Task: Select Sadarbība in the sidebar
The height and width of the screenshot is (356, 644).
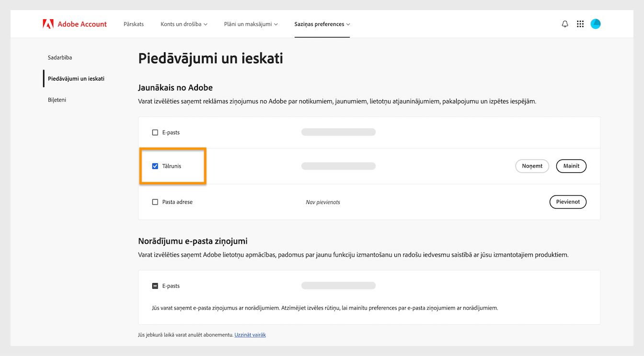Action: click(x=60, y=58)
